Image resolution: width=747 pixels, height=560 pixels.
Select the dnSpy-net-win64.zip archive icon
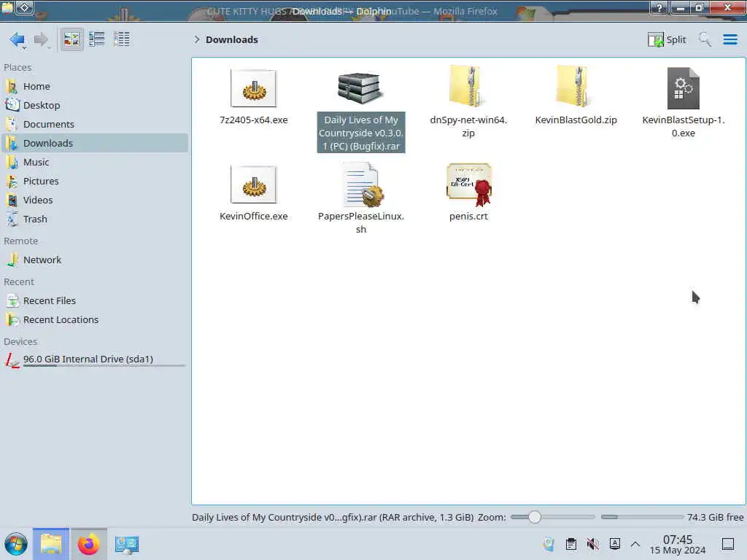[x=468, y=86]
